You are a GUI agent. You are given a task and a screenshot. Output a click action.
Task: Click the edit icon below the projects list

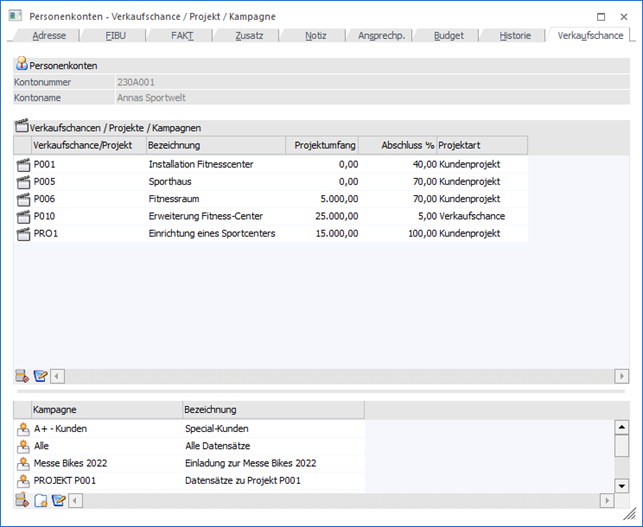(x=40, y=376)
